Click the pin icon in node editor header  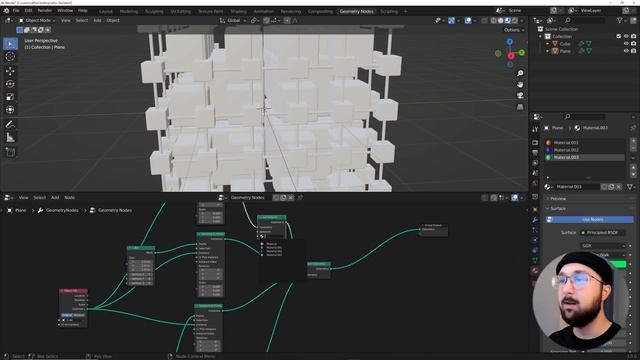(x=300, y=198)
